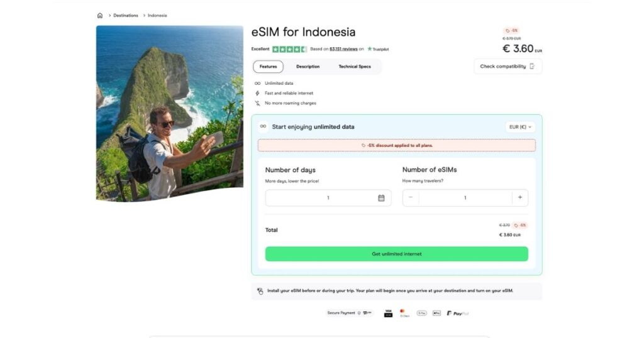Click the eSIM quantity value field
Image resolution: width=644 pixels, height=338 pixels.
(465, 198)
